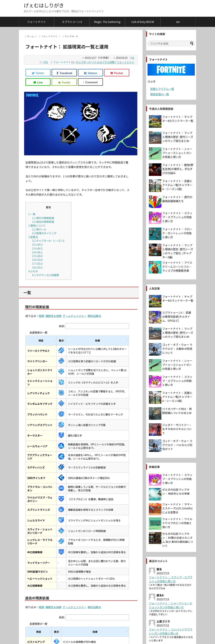Screen dimensions: 215x644
Task: Sort first table by 項目 column
Action: pos(41,341)
